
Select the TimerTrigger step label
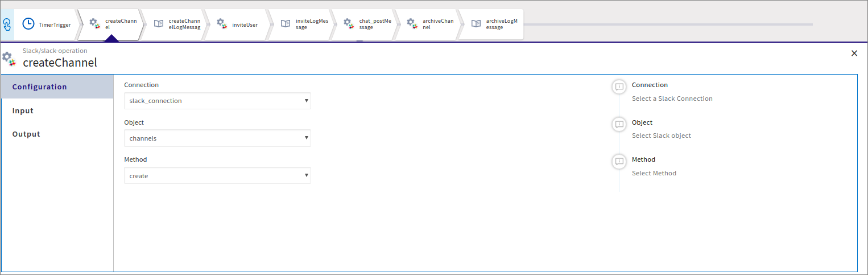point(55,24)
